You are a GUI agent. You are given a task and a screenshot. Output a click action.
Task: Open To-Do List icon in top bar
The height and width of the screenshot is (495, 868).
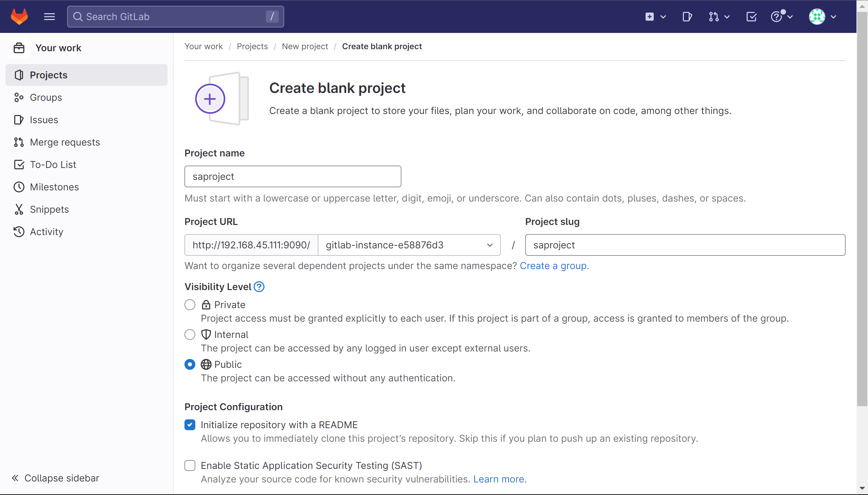click(751, 16)
